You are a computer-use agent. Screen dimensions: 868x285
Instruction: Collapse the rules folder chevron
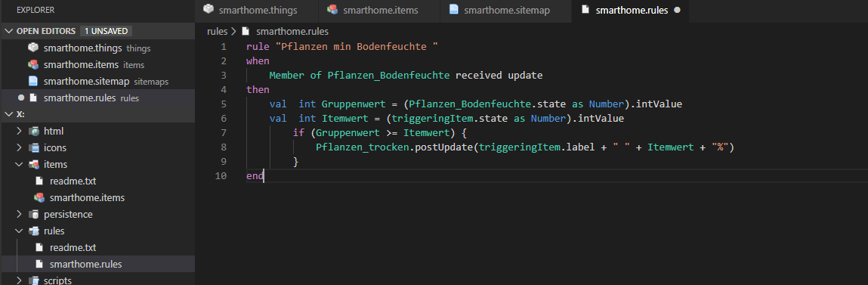click(20, 231)
